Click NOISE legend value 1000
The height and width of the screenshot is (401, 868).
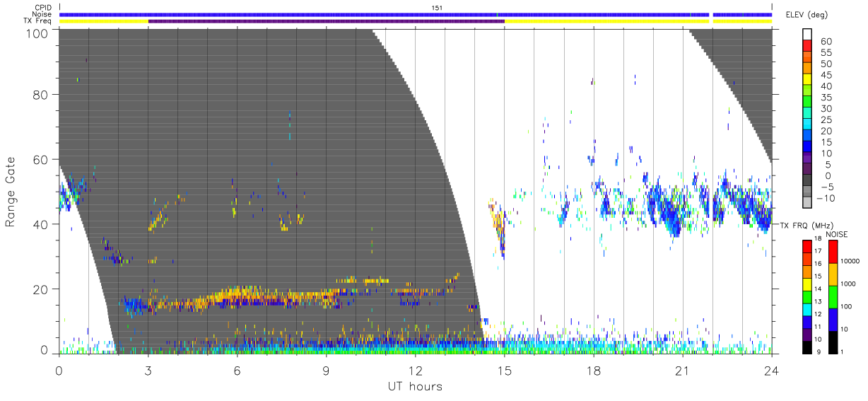click(849, 284)
